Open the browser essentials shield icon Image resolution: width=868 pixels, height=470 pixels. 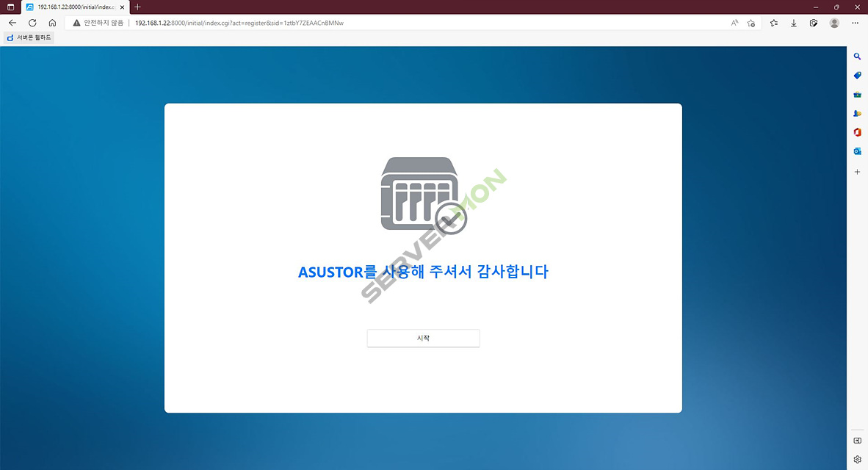(x=813, y=23)
